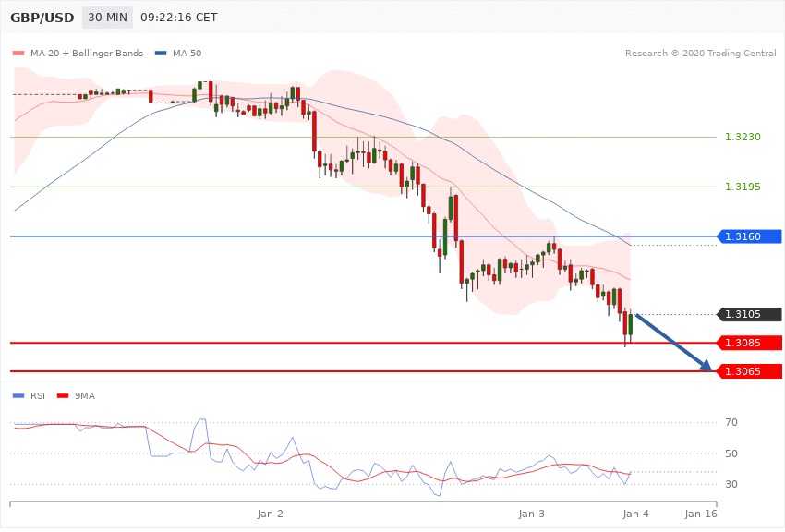The width and height of the screenshot is (785, 532).
Task: Select the 30 MIN timeframe badge
Action: [108, 18]
